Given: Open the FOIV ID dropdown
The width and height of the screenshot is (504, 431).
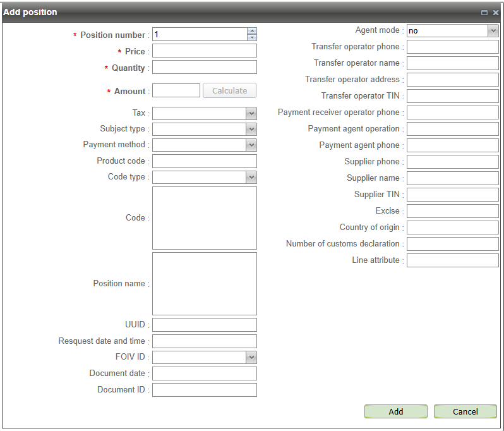Looking at the screenshot, I should point(251,358).
